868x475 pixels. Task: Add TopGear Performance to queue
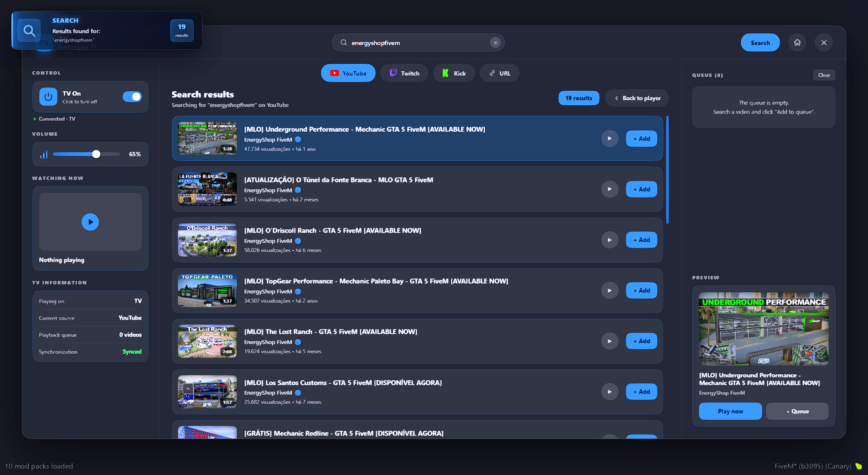pos(641,290)
